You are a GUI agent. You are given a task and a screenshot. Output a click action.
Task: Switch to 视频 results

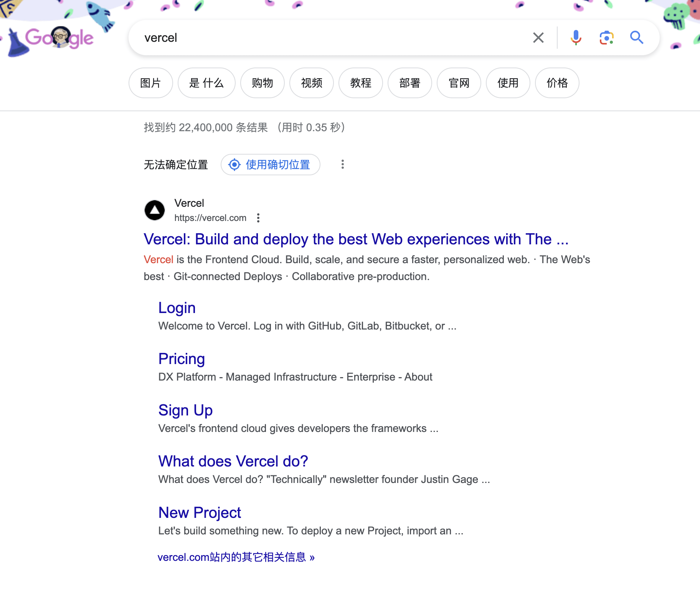click(x=312, y=83)
